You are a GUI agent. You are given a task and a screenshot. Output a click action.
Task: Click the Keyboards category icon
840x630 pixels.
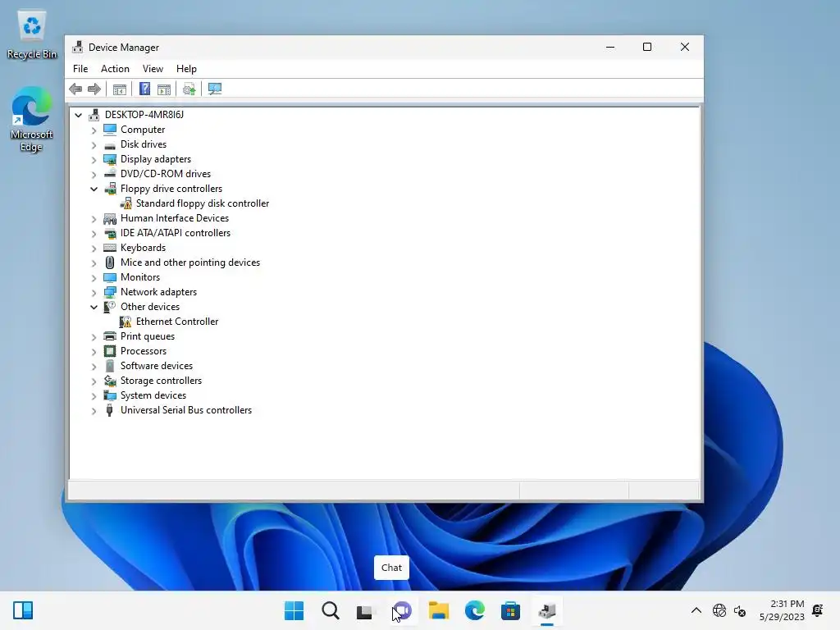click(x=110, y=248)
